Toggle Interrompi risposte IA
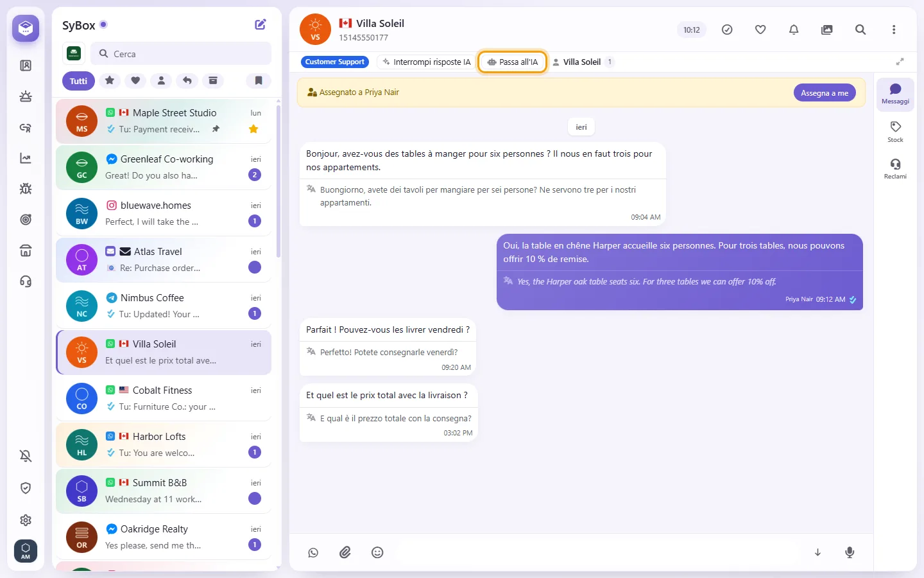Screen dimensions: 924x578 click(426, 62)
